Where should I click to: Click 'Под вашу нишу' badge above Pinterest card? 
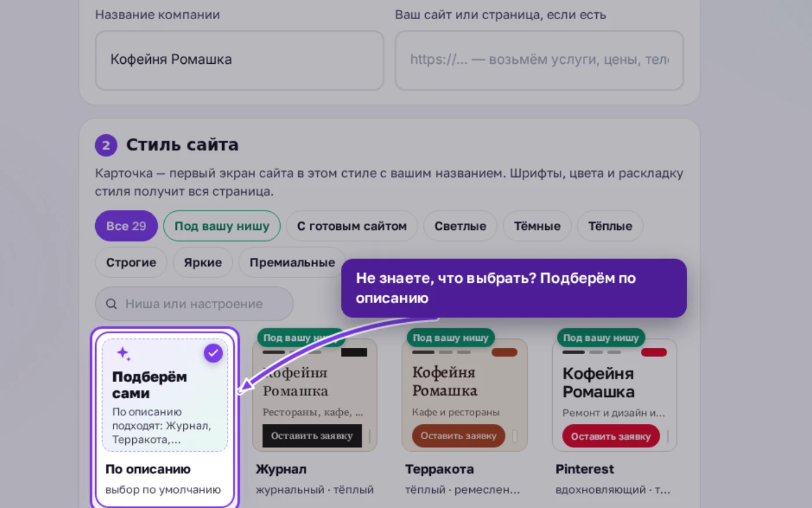point(601,337)
